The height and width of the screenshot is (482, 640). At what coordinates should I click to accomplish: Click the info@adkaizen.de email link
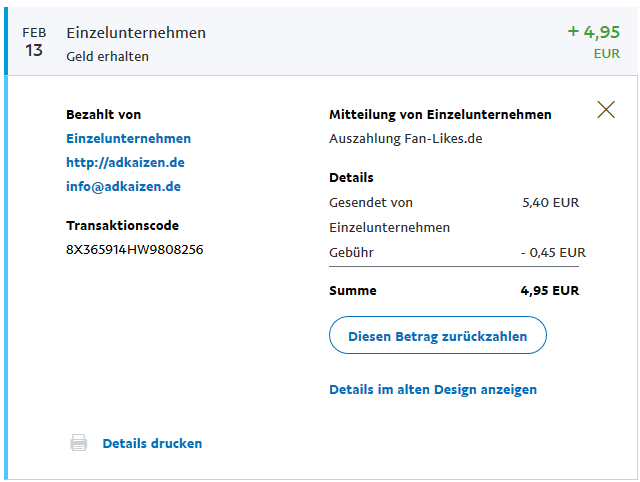point(123,186)
